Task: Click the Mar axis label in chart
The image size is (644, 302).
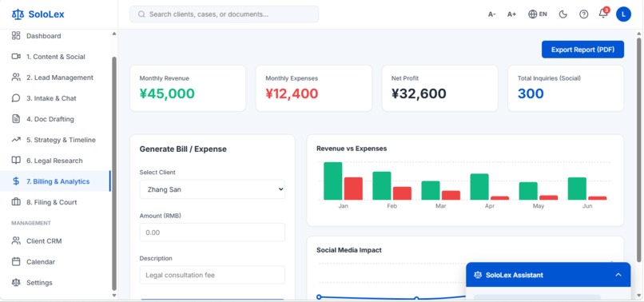Action: click(x=441, y=206)
